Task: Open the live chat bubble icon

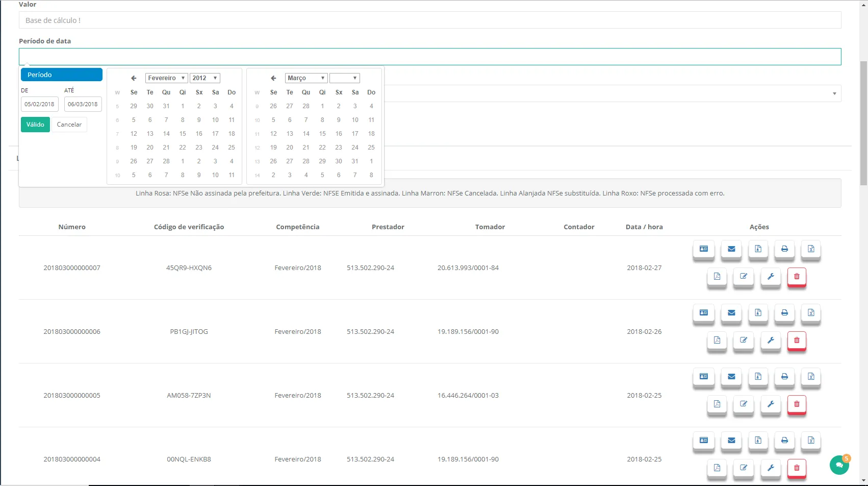Action: click(839, 465)
